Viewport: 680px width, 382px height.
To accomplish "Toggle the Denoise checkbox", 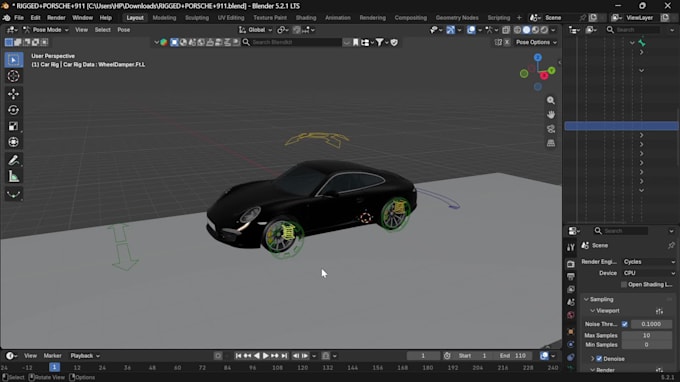I will tap(599, 359).
